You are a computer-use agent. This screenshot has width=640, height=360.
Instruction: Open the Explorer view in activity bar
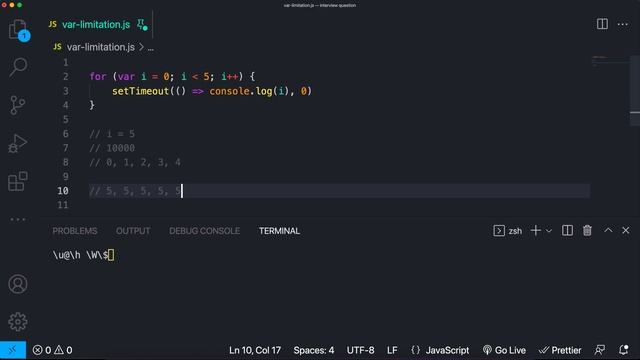pyautogui.click(x=18, y=30)
